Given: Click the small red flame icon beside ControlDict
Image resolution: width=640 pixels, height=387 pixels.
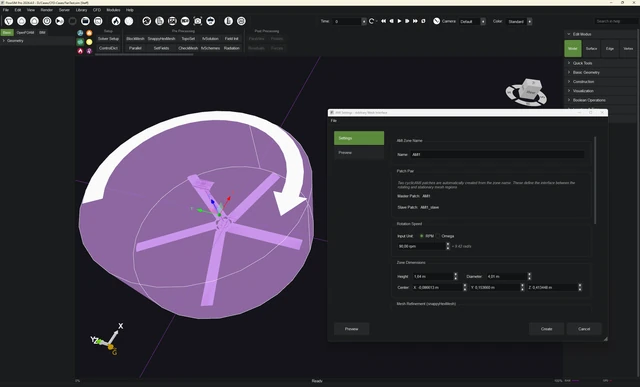Looking at the screenshot, I should [x=80, y=51].
